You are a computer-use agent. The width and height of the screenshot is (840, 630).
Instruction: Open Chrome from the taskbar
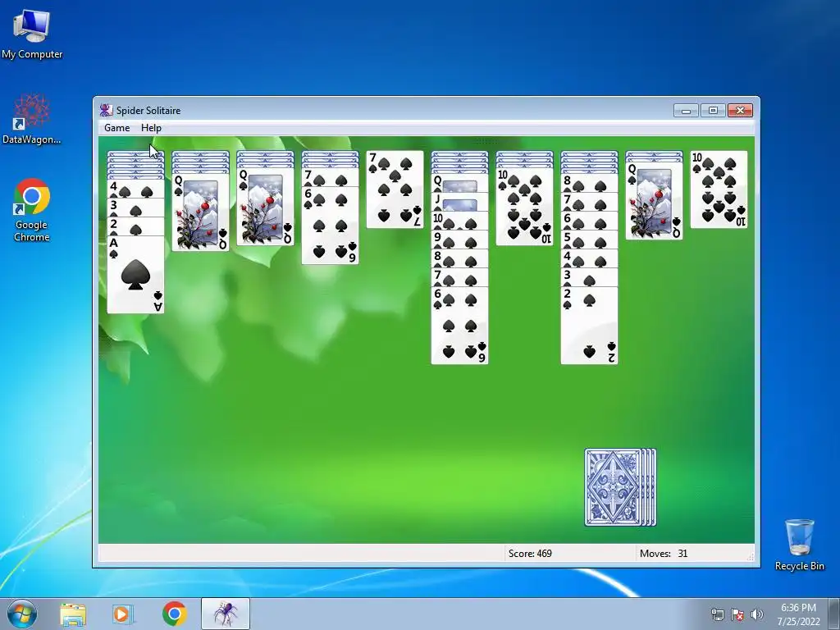174,614
